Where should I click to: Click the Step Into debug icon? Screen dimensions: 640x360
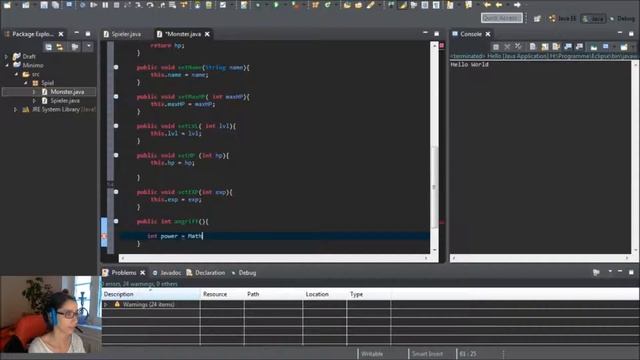click(139, 5)
